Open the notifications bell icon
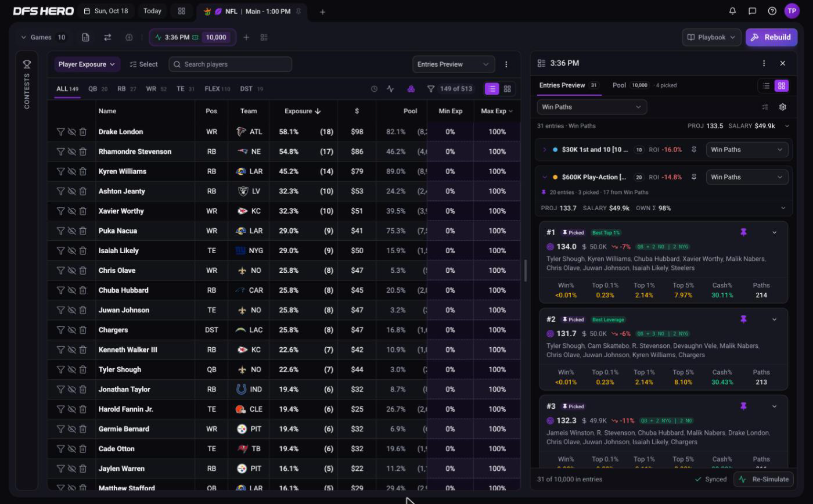 click(x=733, y=11)
